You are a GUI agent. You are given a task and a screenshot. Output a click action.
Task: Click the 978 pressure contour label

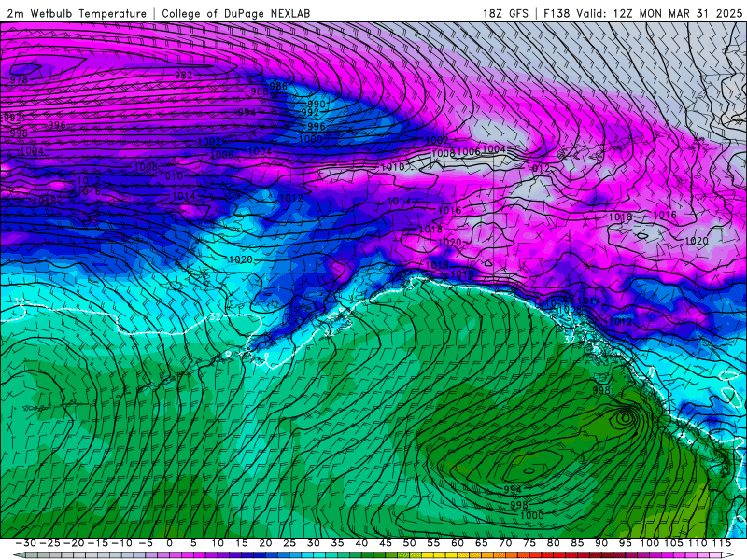19,79
